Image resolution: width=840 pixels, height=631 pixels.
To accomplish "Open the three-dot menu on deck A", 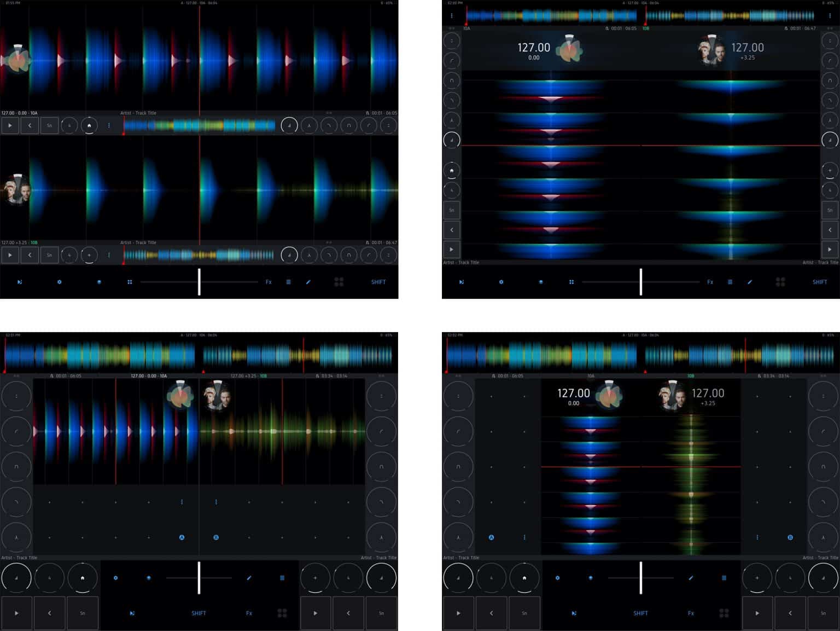I will 108,125.
